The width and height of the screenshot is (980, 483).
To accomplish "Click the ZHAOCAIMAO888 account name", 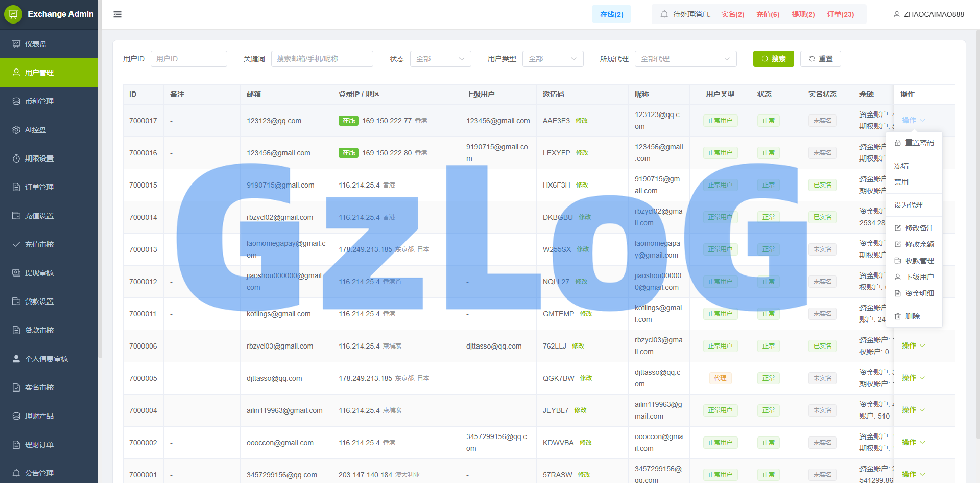I will click(x=934, y=14).
